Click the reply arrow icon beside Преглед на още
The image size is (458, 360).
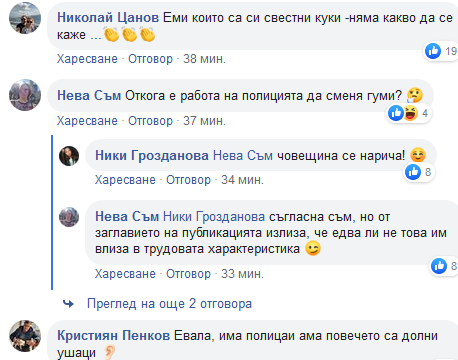pyautogui.click(x=68, y=304)
